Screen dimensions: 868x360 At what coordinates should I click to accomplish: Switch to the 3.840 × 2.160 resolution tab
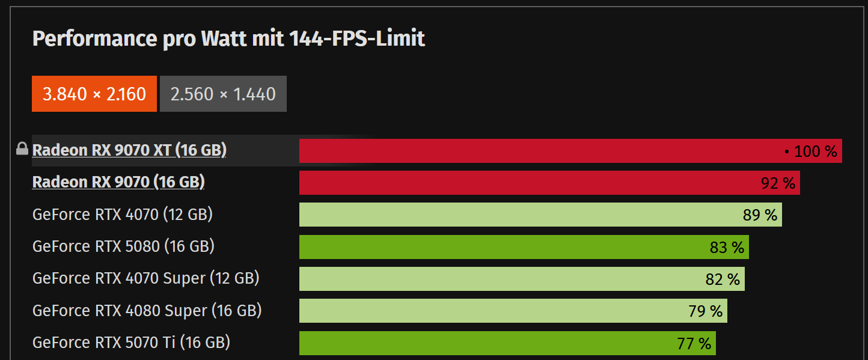pyautogui.click(x=94, y=94)
